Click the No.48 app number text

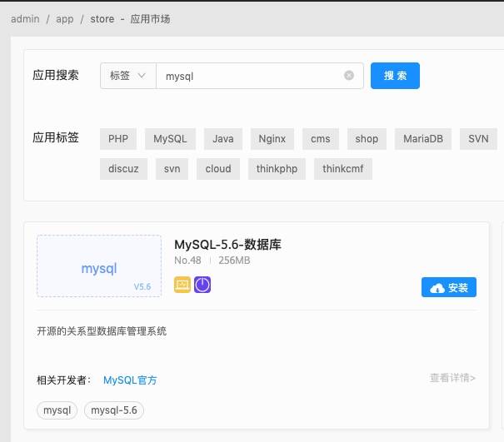click(187, 261)
